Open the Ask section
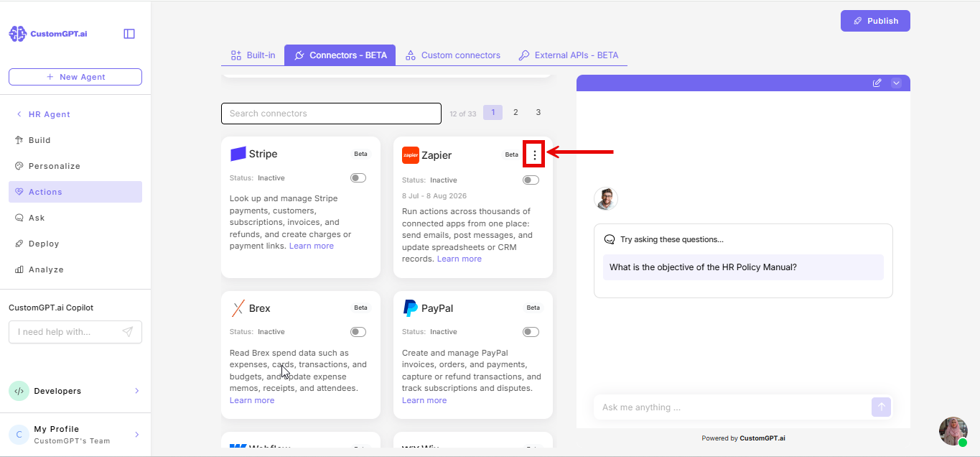The image size is (980, 457). (x=75, y=218)
